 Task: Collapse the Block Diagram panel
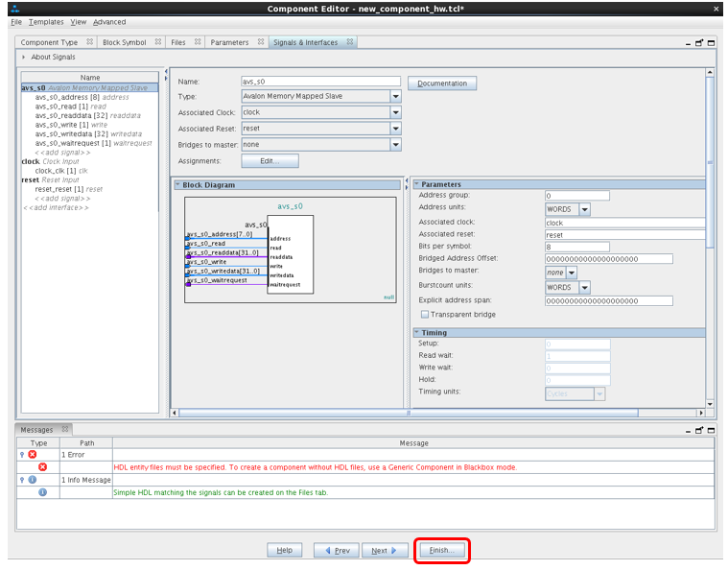click(x=177, y=185)
